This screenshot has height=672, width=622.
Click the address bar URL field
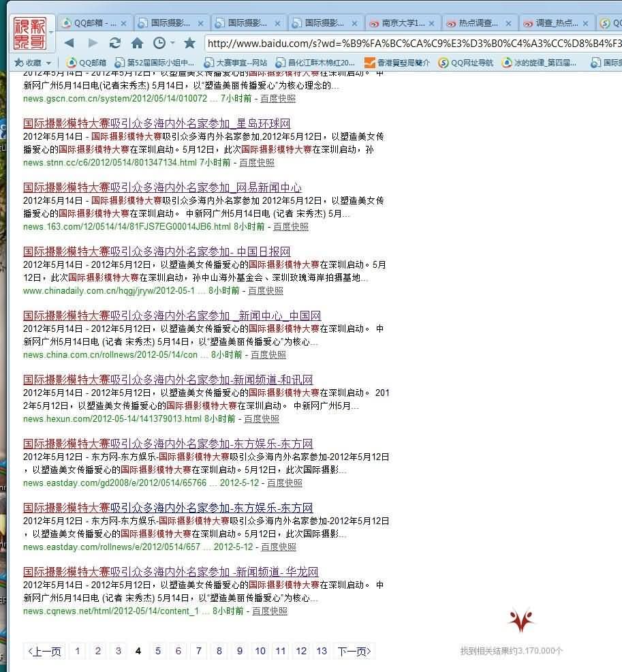(414, 44)
